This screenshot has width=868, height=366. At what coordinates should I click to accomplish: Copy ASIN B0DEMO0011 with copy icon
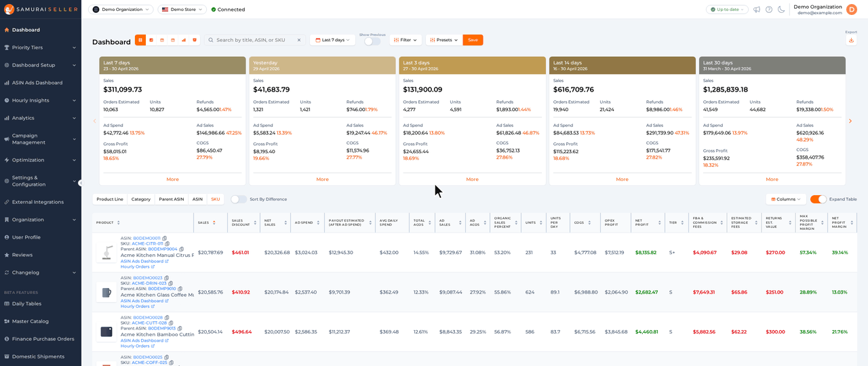[x=165, y=239]
